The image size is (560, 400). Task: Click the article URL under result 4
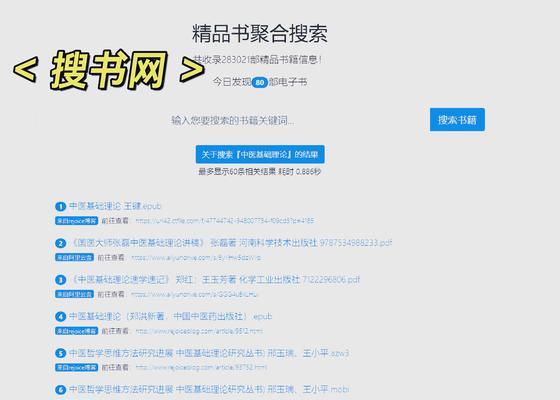pyautogui.click(x=199, y=331)
